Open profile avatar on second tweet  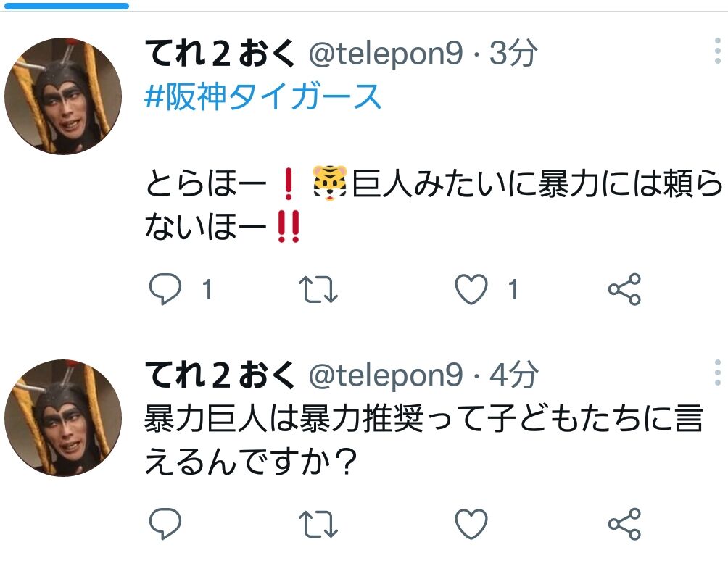pos(63,417)
